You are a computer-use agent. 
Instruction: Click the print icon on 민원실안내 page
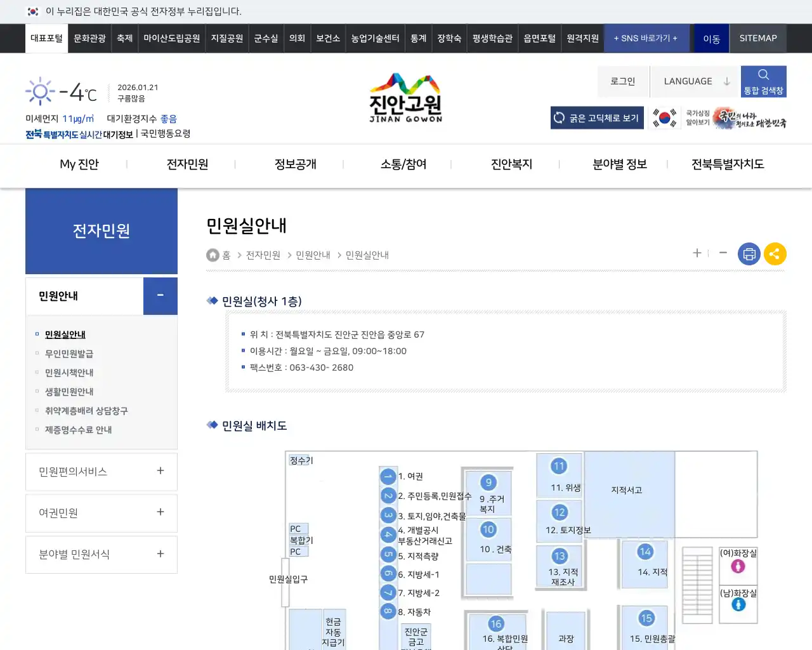pos(749,253)
